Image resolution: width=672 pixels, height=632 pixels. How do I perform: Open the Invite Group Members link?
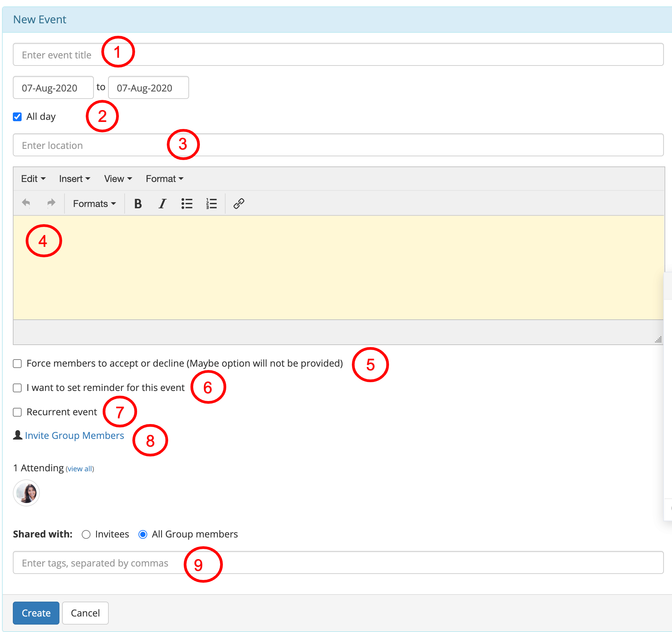pyautogui.click(x=74, y=435)
